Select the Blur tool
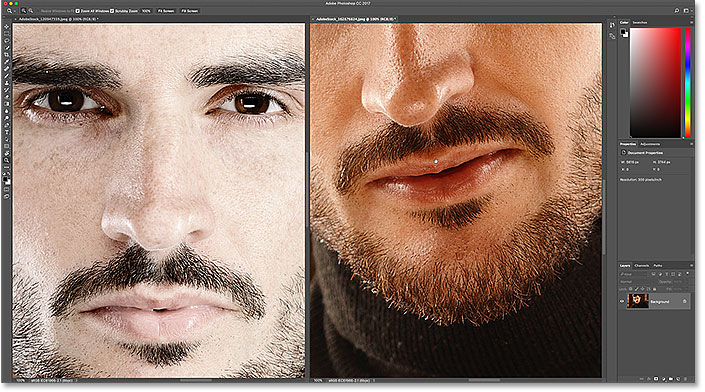The width and height of the screenshot is (705, 392). click(6, 111)
